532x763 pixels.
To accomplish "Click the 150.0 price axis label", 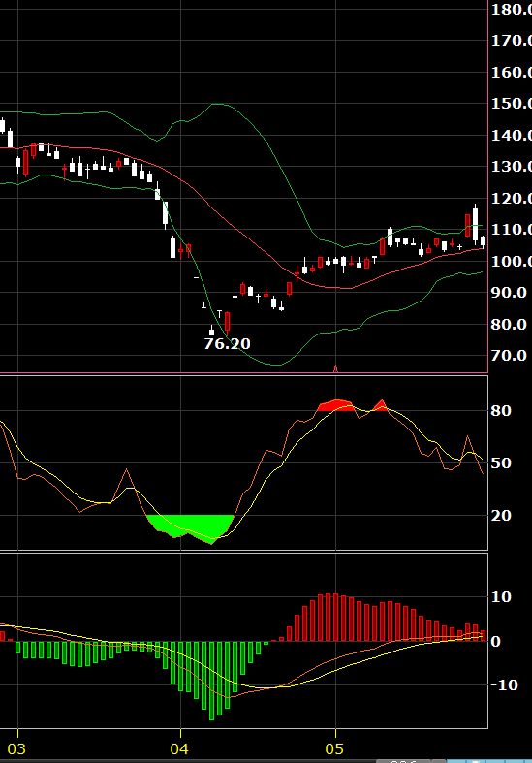I will 511,103.
